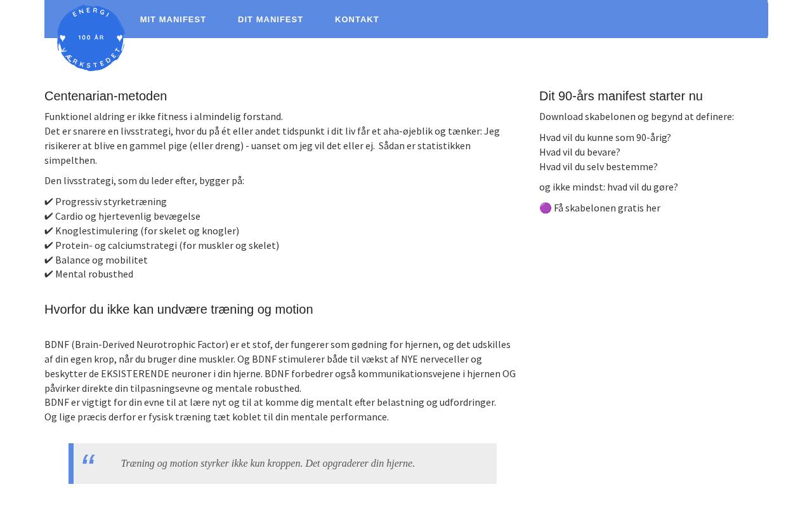Click the Energi Værkstedet 100 år logo
This screenshot has width=812, height=508.
[91, 38]
